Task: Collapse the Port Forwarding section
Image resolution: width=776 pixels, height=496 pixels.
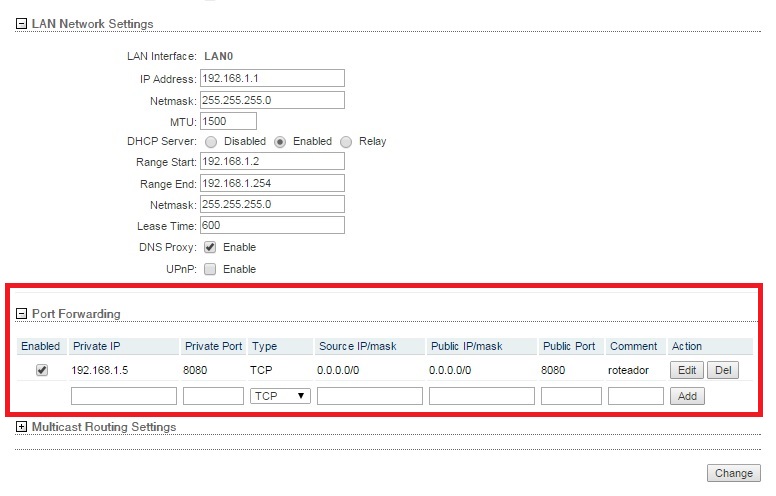Action: coord(21,313)
